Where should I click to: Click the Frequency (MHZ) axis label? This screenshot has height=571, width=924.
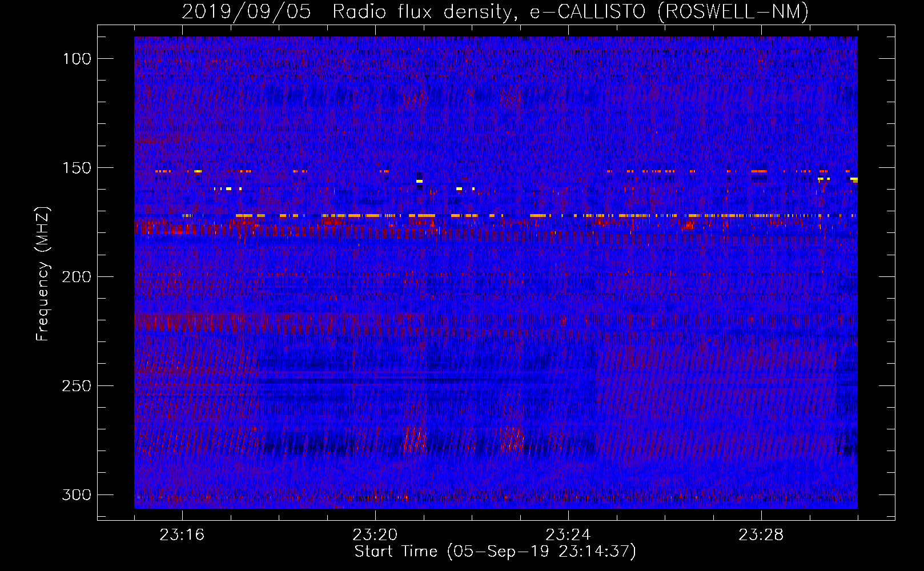tap(43, 274)
